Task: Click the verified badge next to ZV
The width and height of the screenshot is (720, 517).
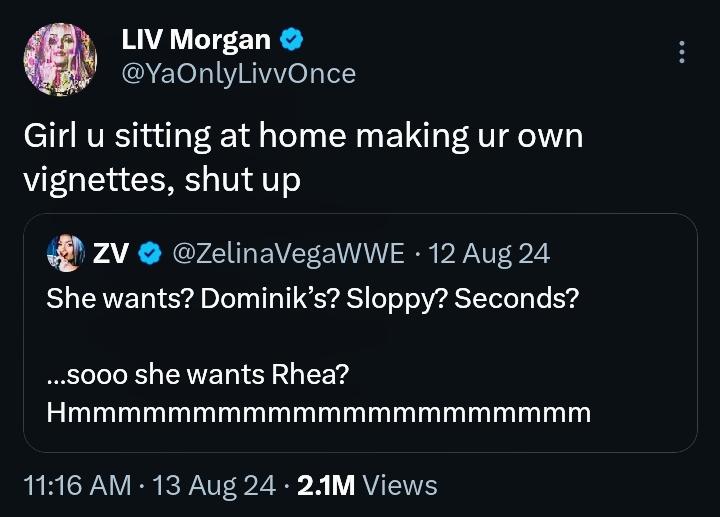Action: click(149, 254)
